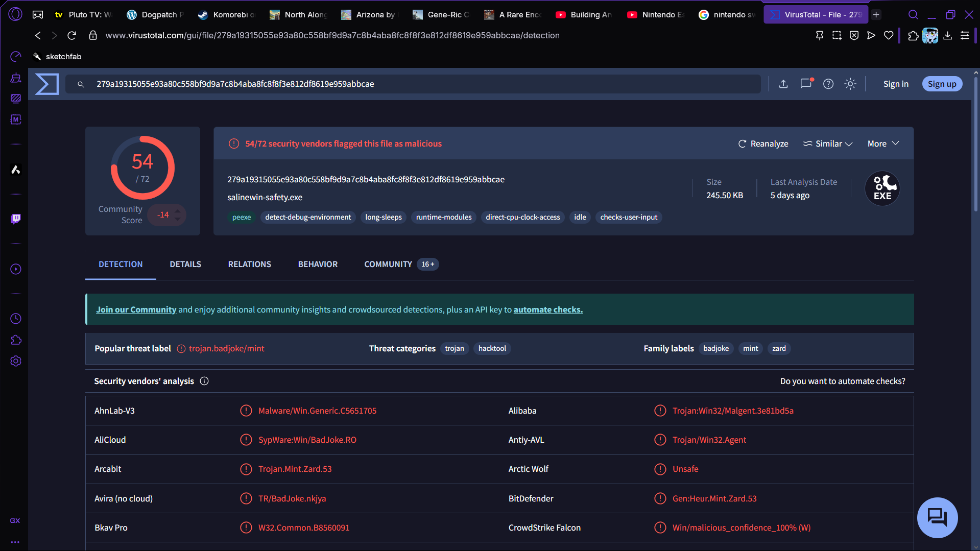
Task: Open the Aria AI sidebar icon
Action: [16, 170]
